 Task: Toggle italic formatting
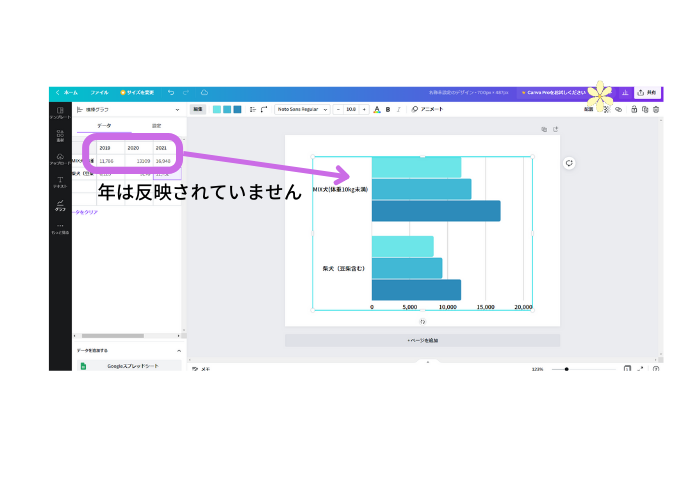(x=398, y=109)
